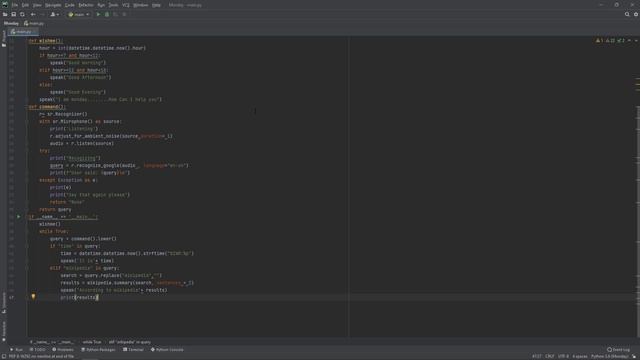Click the 'while True' code breadcrumb
Image resolution: width=640 pixels, height=360 pixels.
click(91, 342)
